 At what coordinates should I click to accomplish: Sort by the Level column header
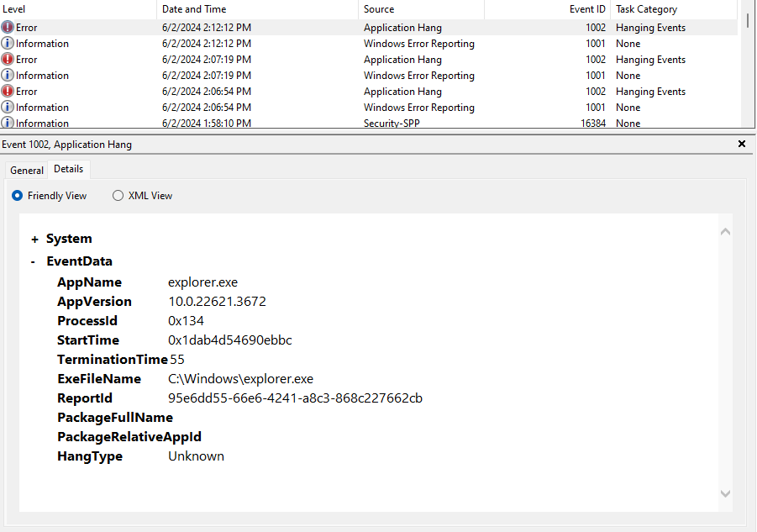(x=78, y=9)
